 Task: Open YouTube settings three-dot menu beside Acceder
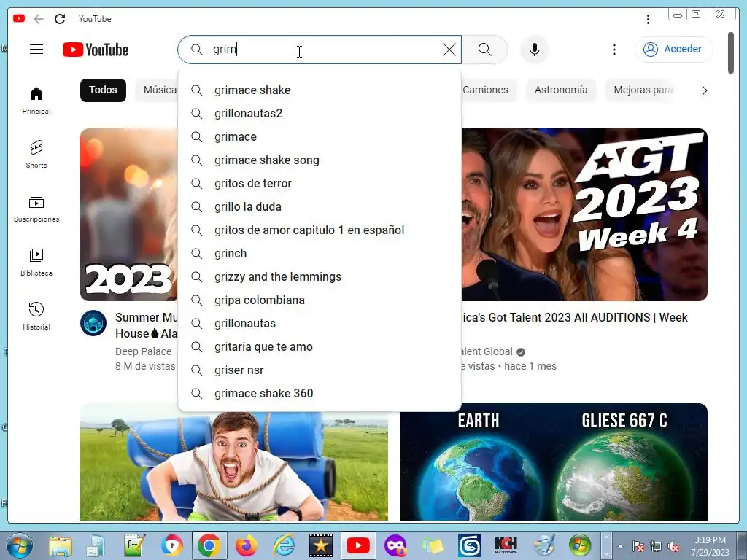614,50
